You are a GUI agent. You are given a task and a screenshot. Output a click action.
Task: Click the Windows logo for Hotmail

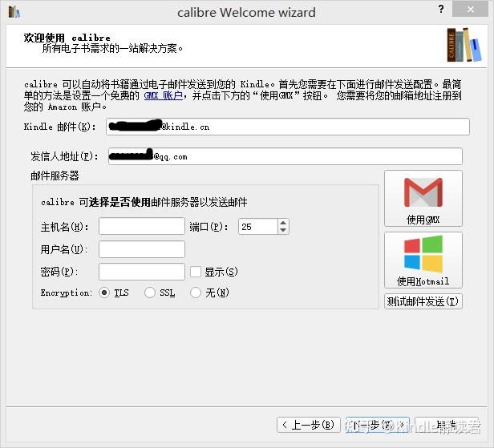[x=423, y=254]
